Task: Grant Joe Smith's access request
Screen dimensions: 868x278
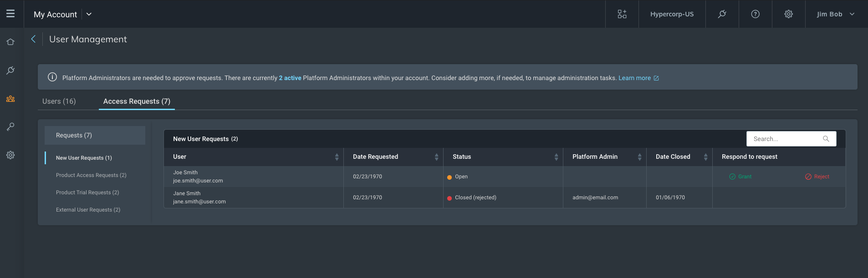Action: click(x=740, y=177)
